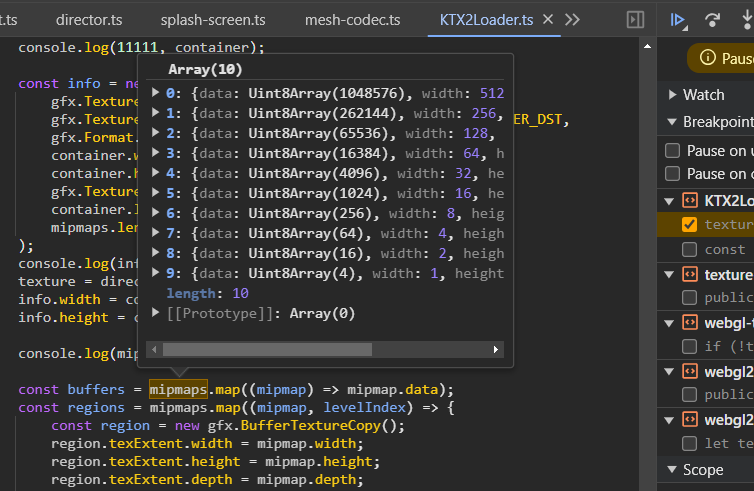This screenshot has height=491, width=754.
Task: Expand array item 0 in popup
Action: pos(155,93)
